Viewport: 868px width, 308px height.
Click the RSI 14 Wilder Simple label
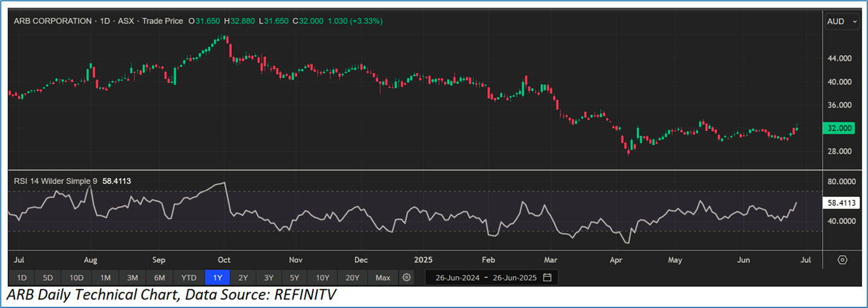pyautogui.click(x=55, y=179)
